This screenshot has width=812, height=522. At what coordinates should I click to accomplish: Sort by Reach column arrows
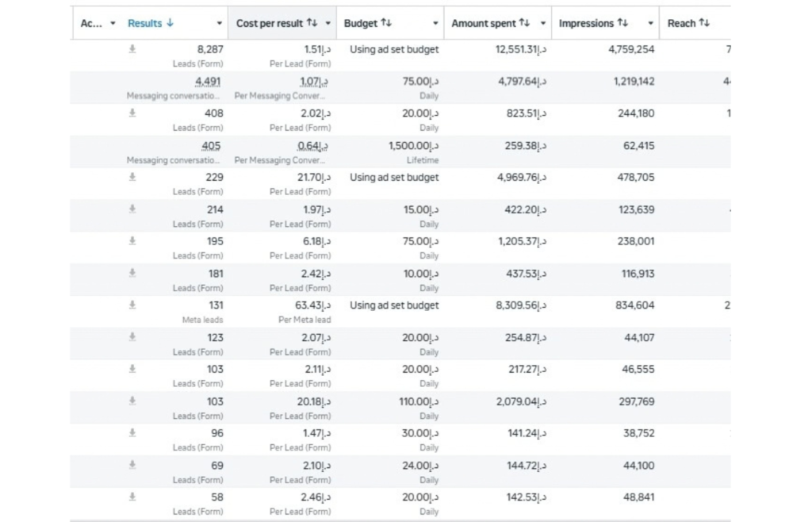tap(704, 23)
